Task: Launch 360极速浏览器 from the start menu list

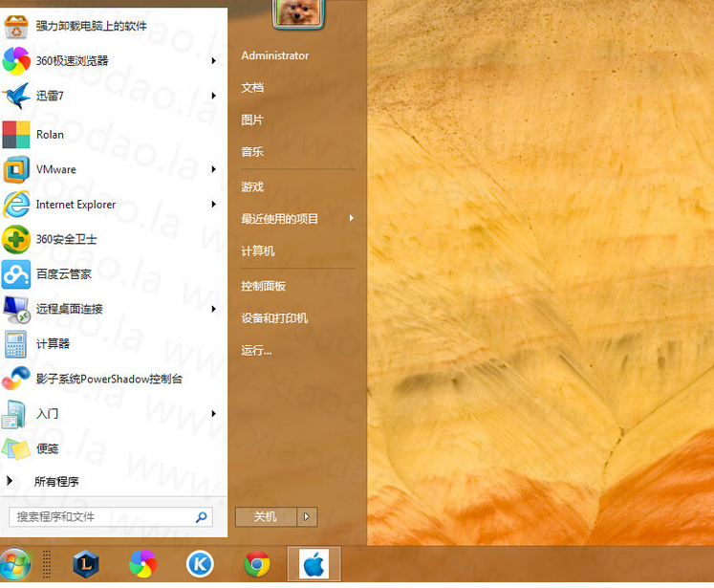Action: click(72, 61)
